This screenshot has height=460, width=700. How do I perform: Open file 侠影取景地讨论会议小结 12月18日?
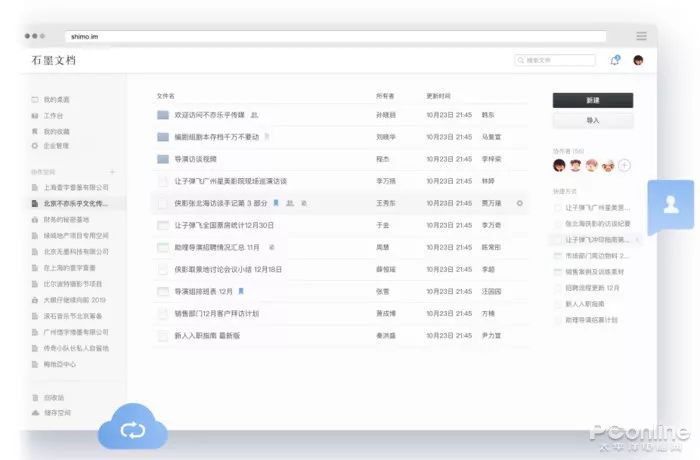(x=228, y=269)
